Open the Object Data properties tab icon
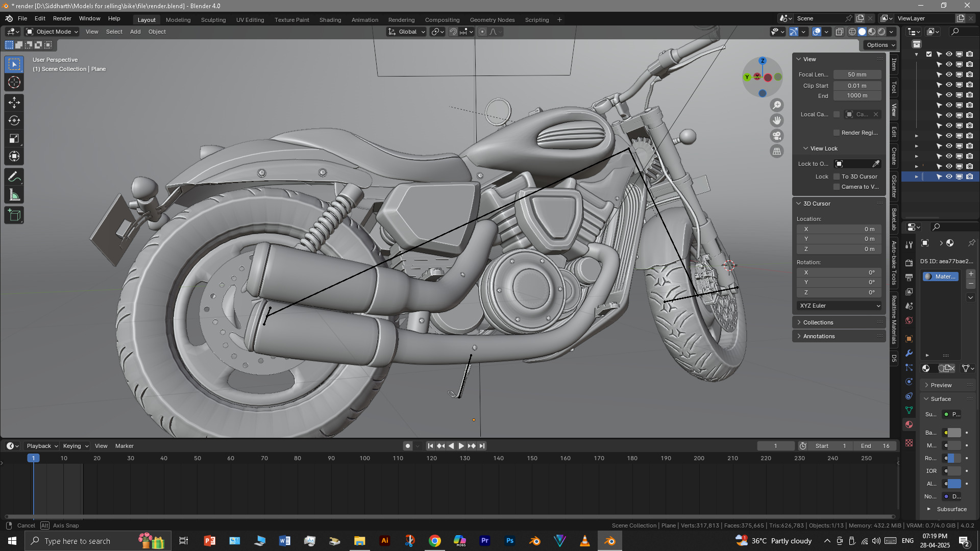Viewport: 980px width, 551px height. point(909,410)
